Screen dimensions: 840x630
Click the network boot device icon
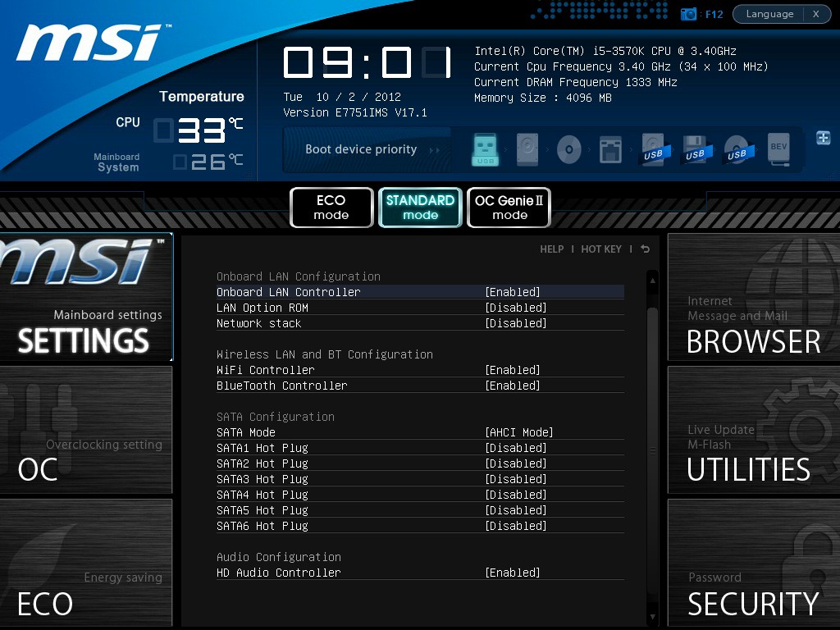tap(610, 150)
